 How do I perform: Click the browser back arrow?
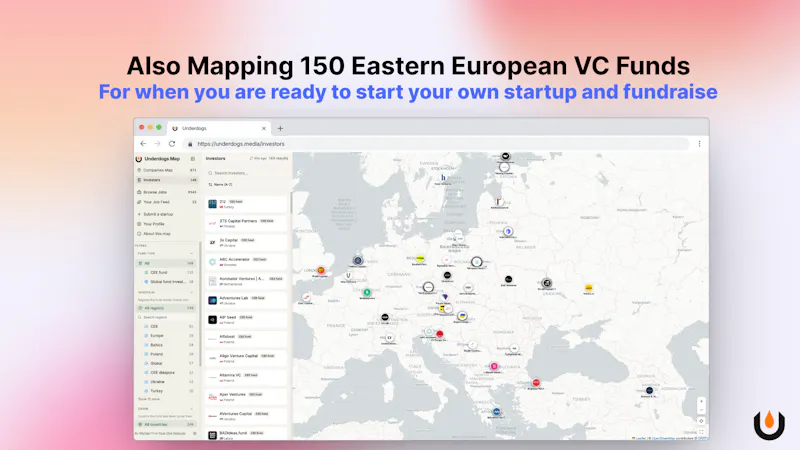click(143, 144)
